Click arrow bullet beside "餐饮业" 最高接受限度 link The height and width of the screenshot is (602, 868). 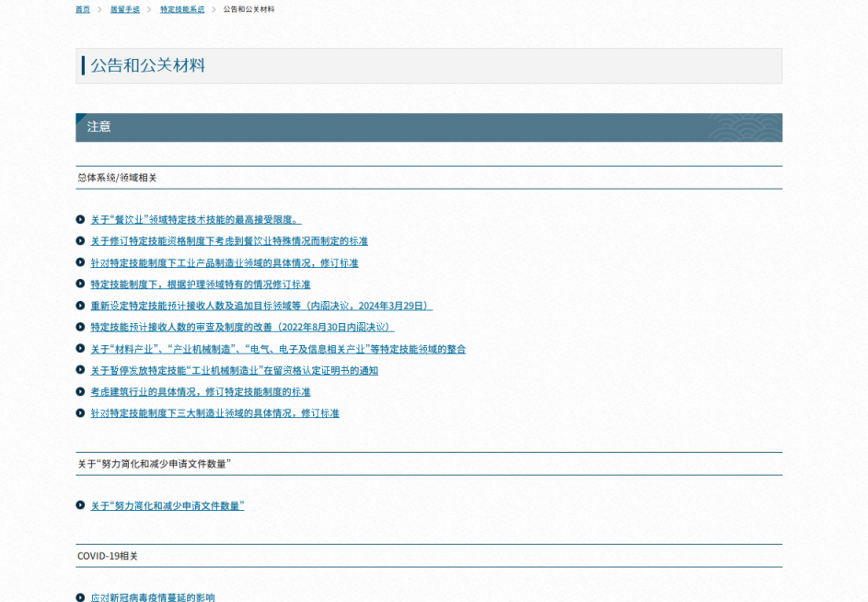(81, 220)
